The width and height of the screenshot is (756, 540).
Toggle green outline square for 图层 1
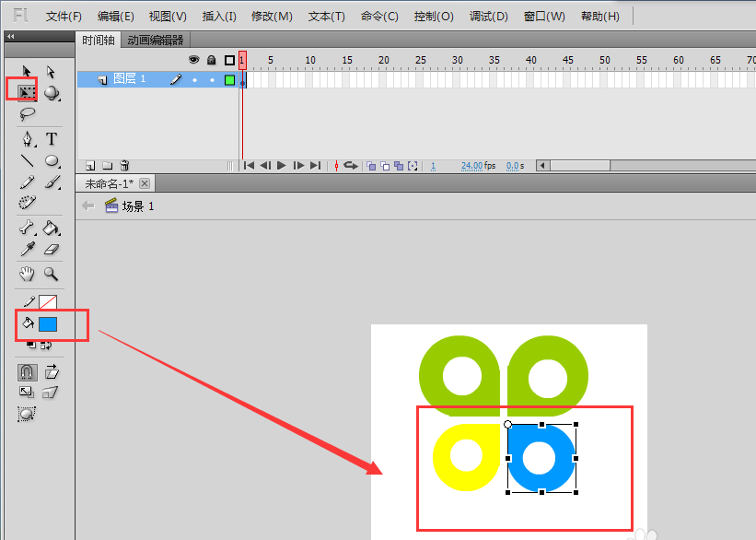229,80
